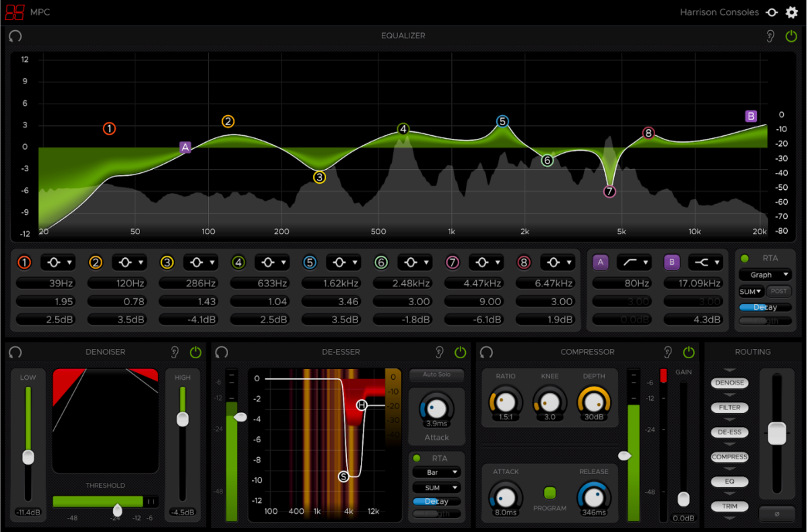
Task: Reset the Equalizer section with its circular arrow
Action: 15,36
